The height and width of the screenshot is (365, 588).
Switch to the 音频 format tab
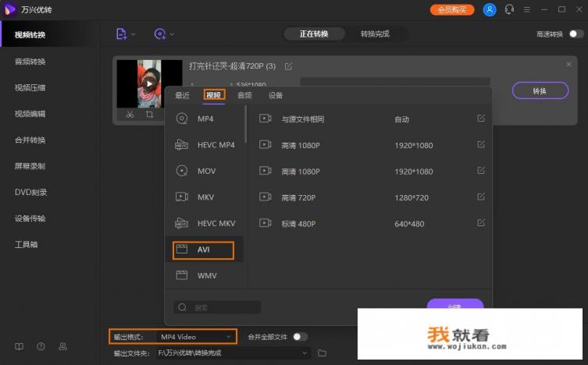click(x=244, y=95)
